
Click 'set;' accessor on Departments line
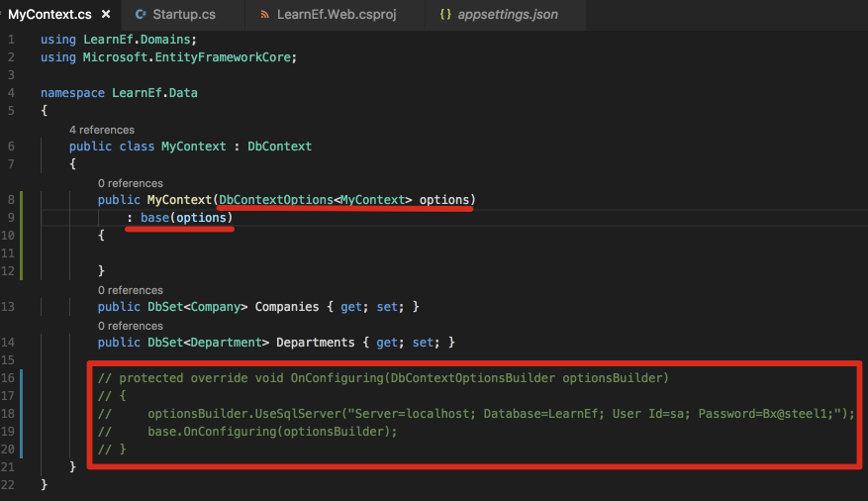click(x=427, y=343)
